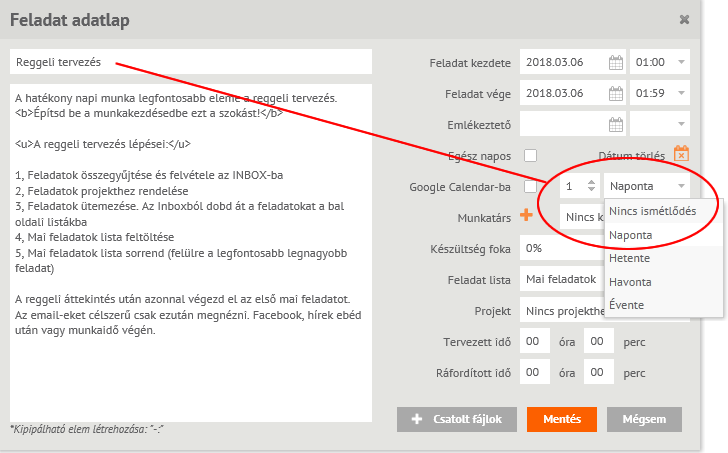Screen dimensions: 728x453
Task: Open the Nincs k... Munkatárs dropdown
Action: tap(583, 217)
